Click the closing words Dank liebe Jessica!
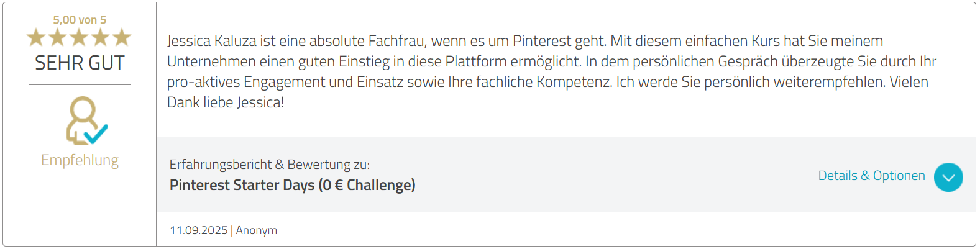Viewport: 980px width, 249px height. click(226, 102)
